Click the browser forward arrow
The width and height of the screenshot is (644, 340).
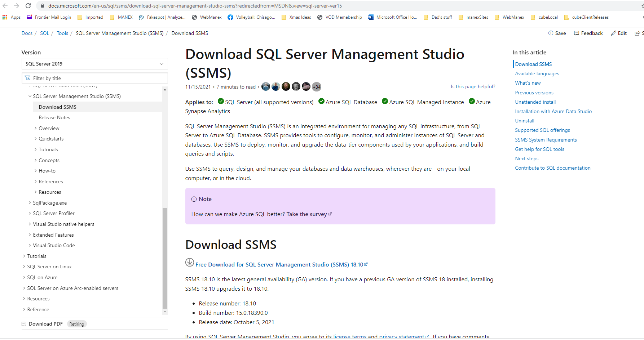pos(17,6)
